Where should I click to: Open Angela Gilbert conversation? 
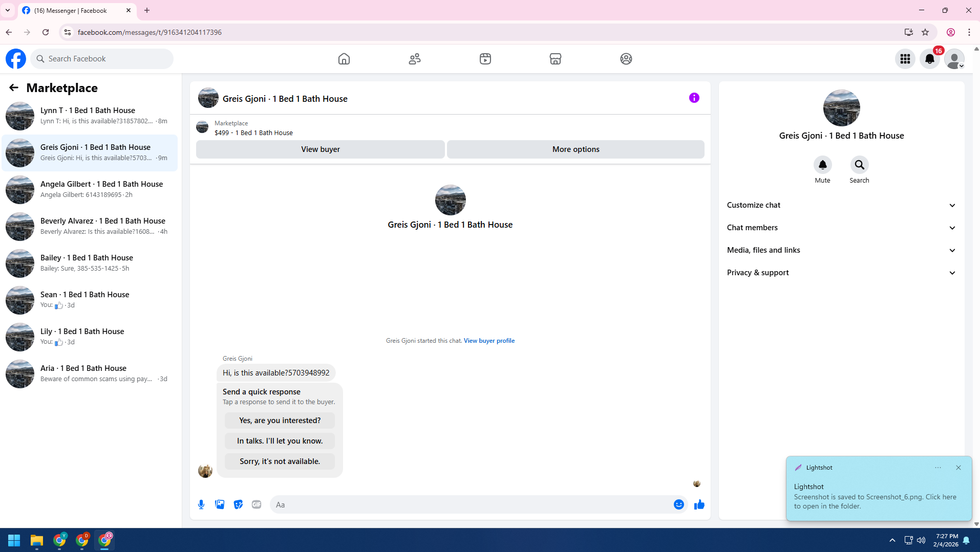(x=90, y=189)
